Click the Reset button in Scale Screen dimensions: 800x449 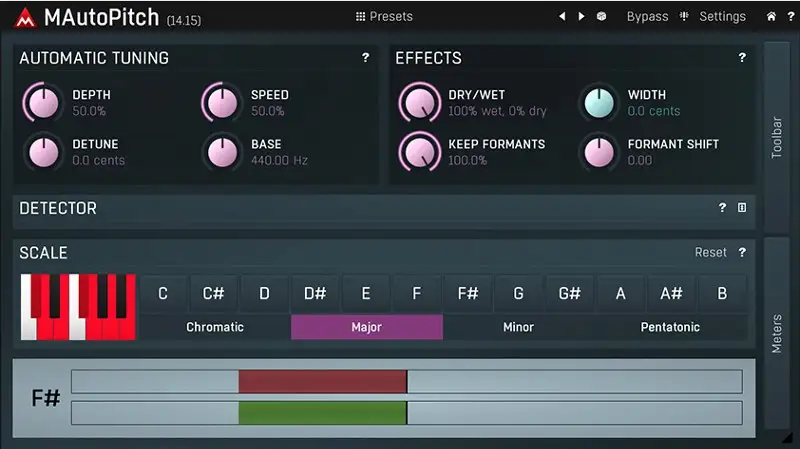pyautogui.click(x=710, y=253)
